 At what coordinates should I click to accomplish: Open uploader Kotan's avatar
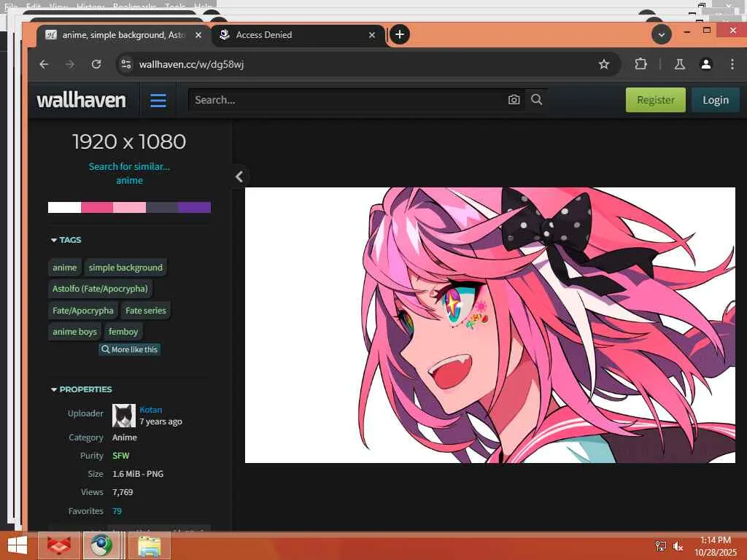click(124, 416)
